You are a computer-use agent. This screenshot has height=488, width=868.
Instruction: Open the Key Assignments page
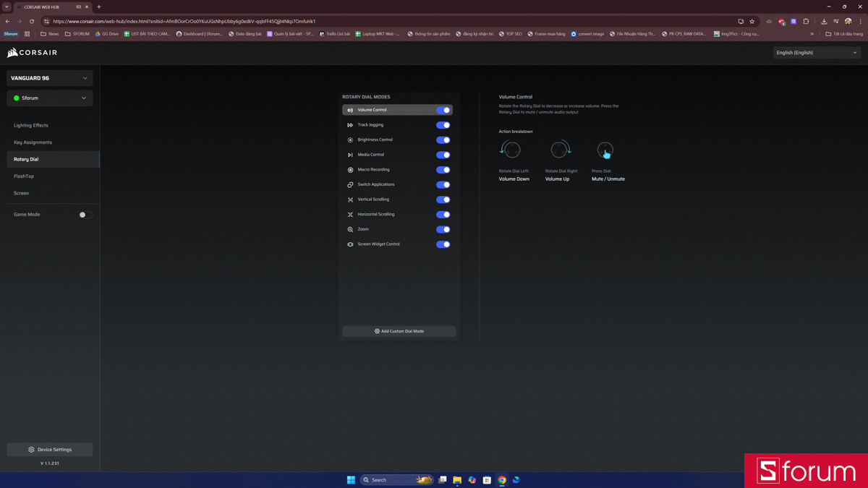point(33,142)
